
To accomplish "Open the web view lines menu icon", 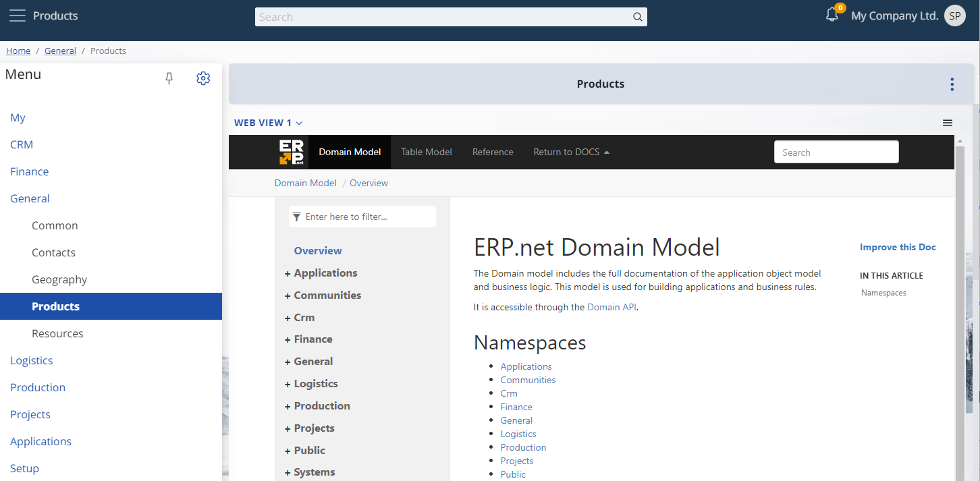I will [x=948, y=123].
